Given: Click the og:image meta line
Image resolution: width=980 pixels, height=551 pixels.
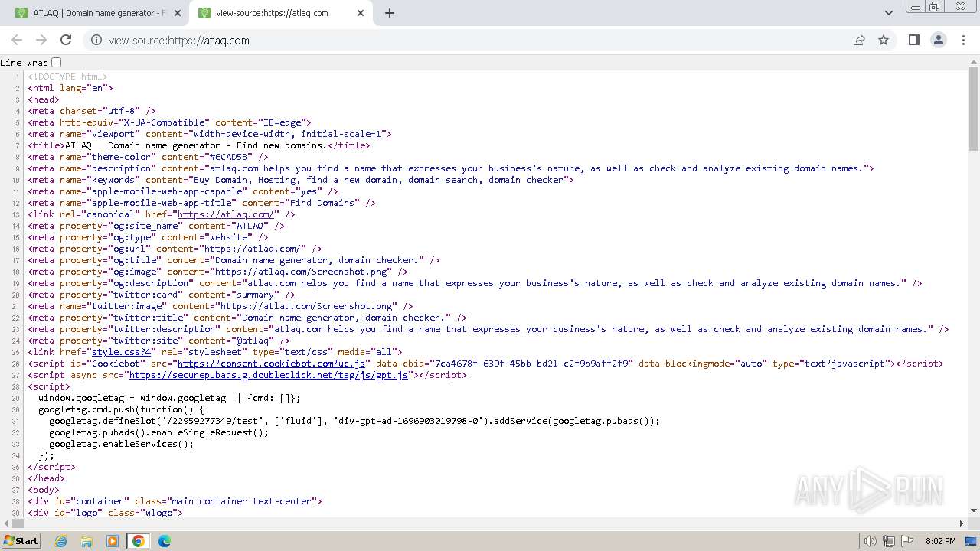Looking at the screenshot, I should point(217,272).
